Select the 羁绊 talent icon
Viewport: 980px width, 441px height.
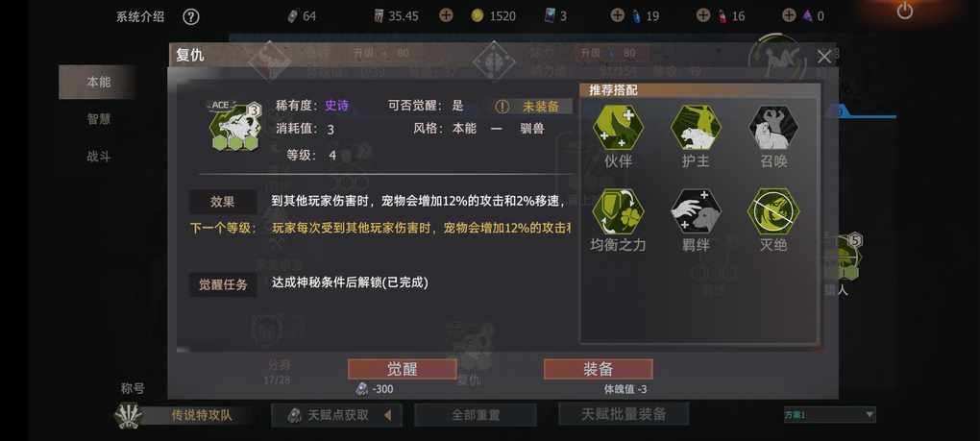[696, 211]
